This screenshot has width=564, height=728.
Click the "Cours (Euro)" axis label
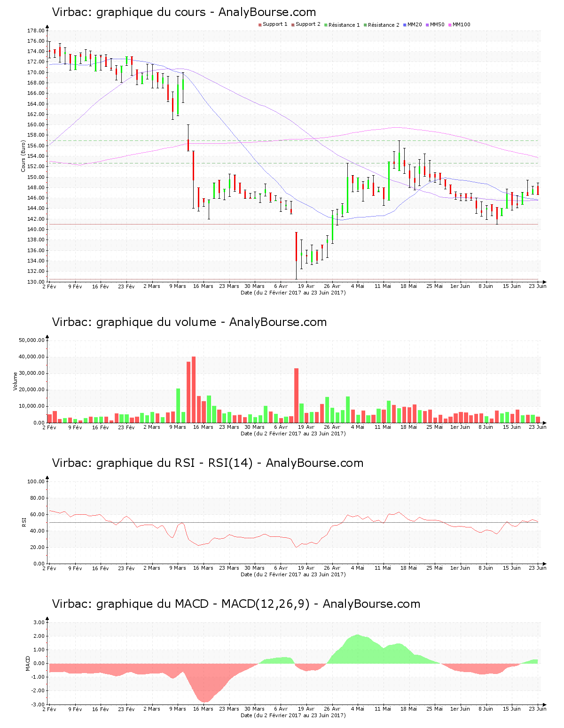(23, 156)
